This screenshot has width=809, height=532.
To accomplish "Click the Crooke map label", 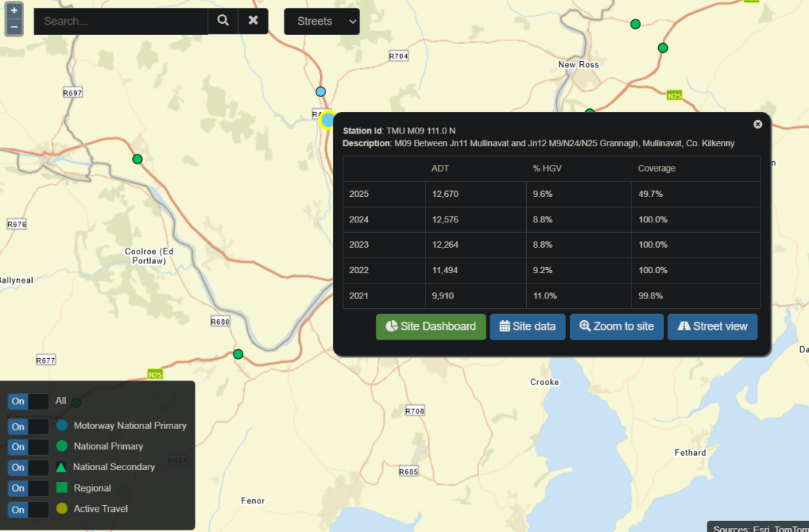I will point(544,382).
